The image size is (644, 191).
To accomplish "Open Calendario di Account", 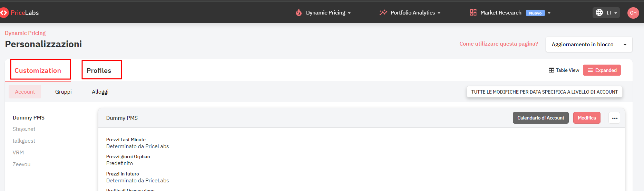I will 541,118.
